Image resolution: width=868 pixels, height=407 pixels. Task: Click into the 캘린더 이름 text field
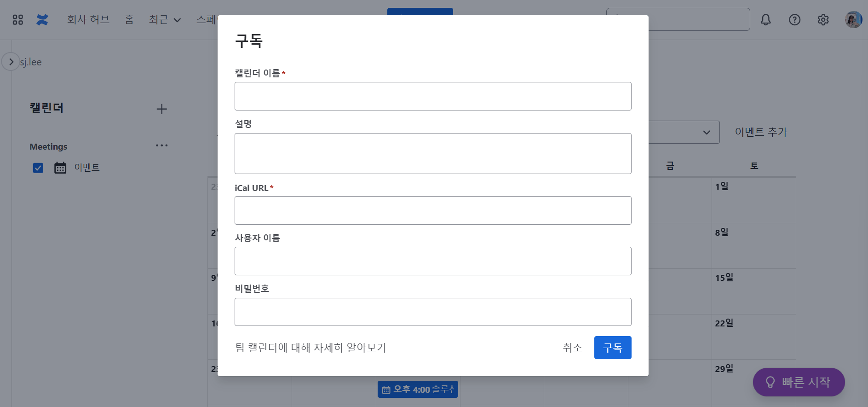(432, 96)
